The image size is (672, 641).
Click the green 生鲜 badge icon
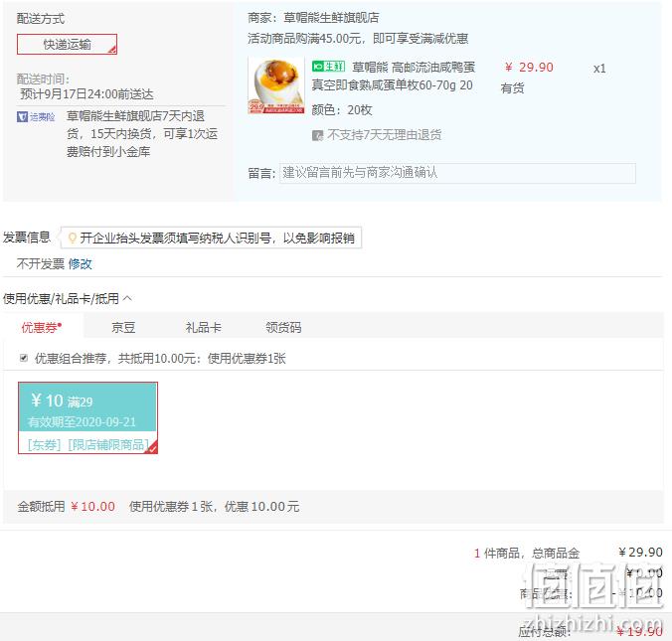point(328,67)
